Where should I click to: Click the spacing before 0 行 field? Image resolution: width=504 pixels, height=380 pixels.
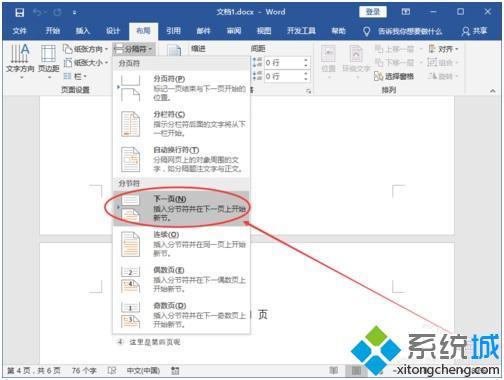click(x=284, y=62)
